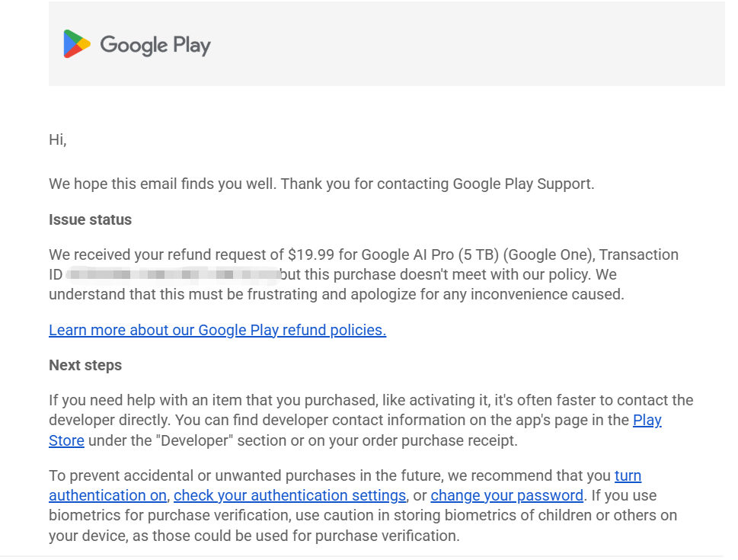Click the Issue status heading

pyautogui.click(x=91, y=220)
